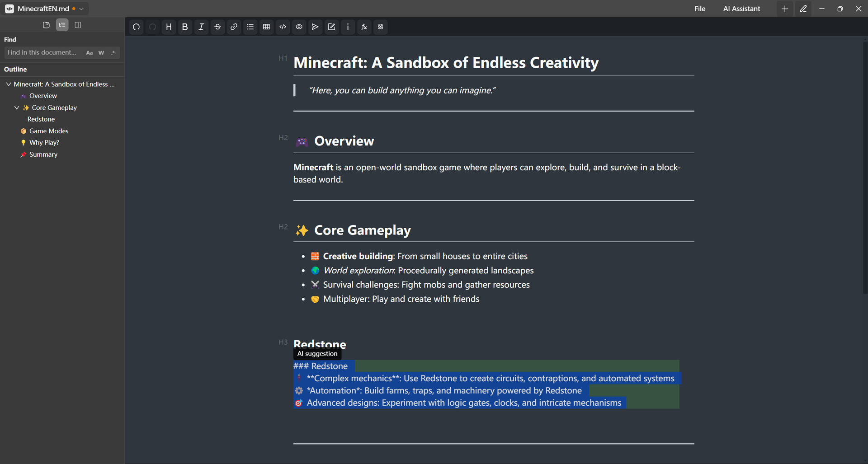Select Core Gameplay in the outline
The image size is (868, 464).
click(x=54, y=108)
